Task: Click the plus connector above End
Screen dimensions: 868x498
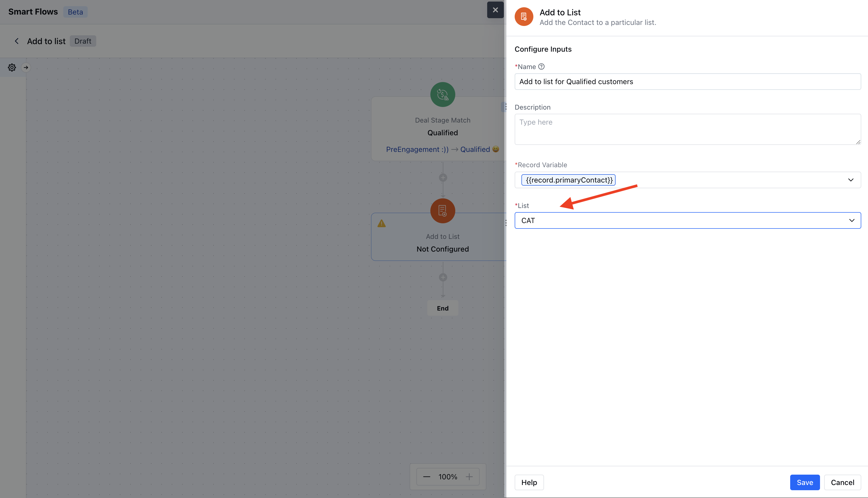Action: click(443, 277)
